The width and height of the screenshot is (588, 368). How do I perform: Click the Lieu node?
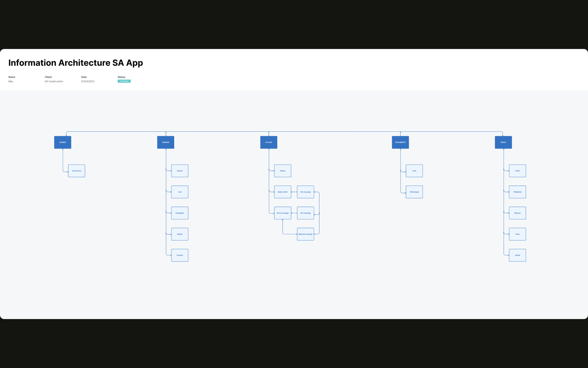pos(180,192)
